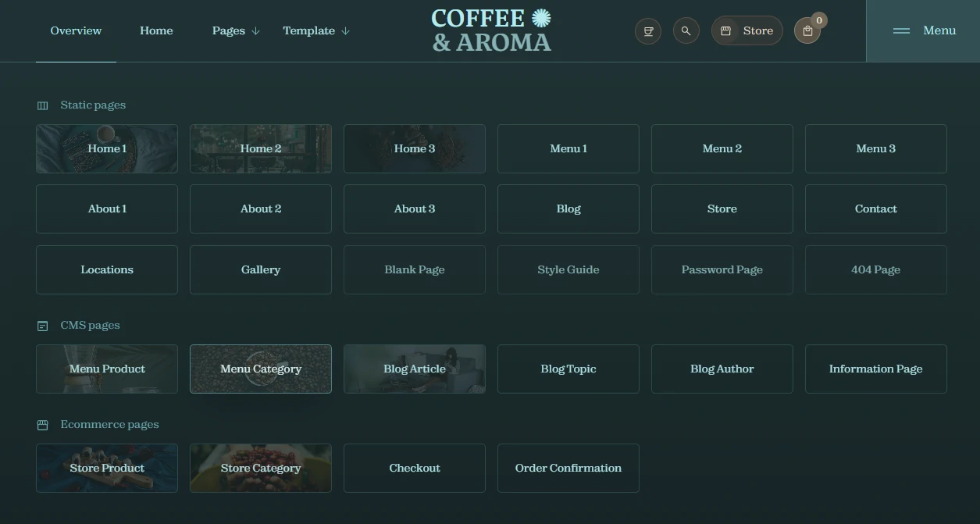Open search with the magnifier icon
The width and height of the screenshot is (980, 524).
(686, 31)
